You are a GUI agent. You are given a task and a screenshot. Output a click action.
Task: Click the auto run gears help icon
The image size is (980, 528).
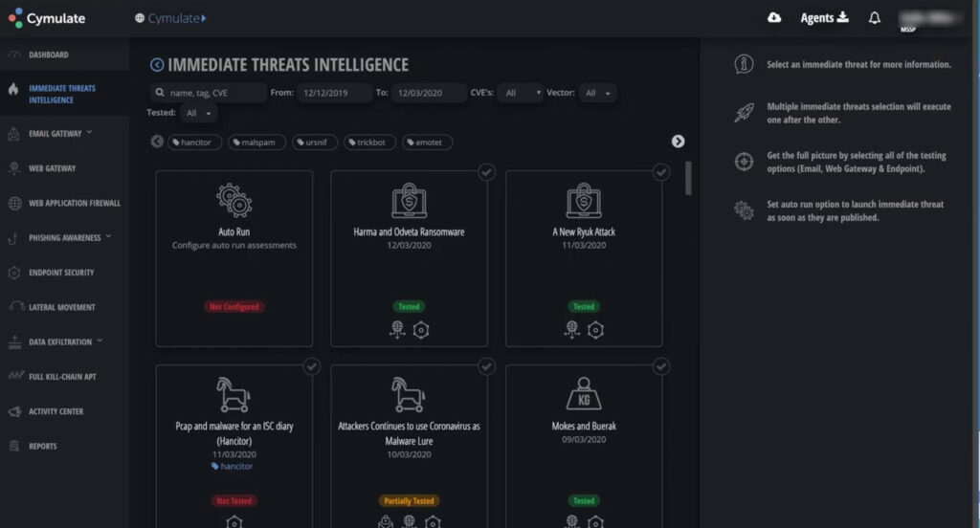(x=744, y=210)
